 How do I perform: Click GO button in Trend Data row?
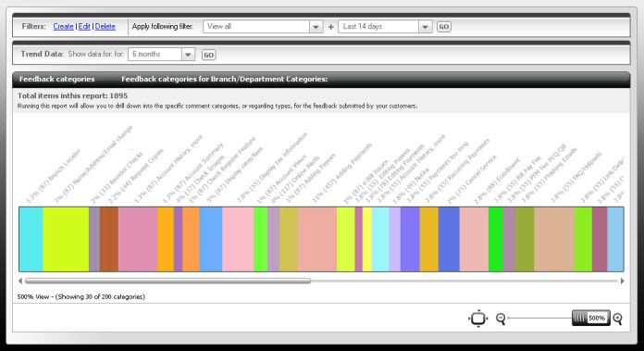(208, 55)
